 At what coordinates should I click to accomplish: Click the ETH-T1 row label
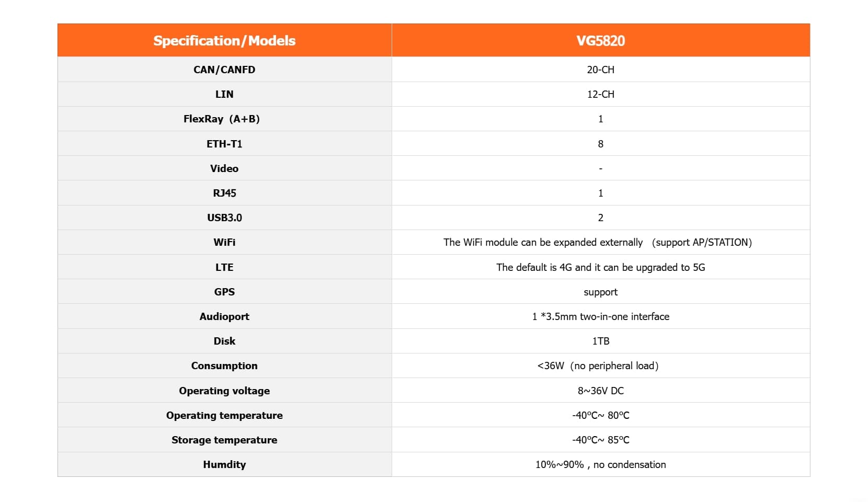[224, 144]
